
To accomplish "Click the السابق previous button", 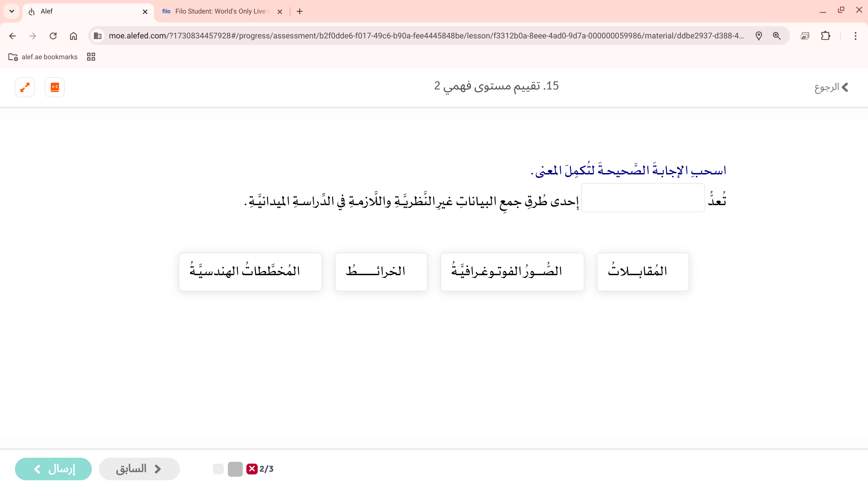I will 139,469.
